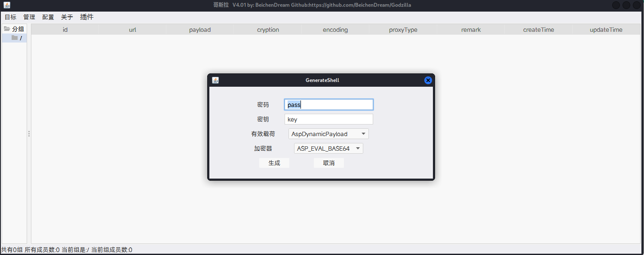Open the 插件 menu
This screenshot has height=255, width=644.
pyautogui.click(x=87, y=17)
